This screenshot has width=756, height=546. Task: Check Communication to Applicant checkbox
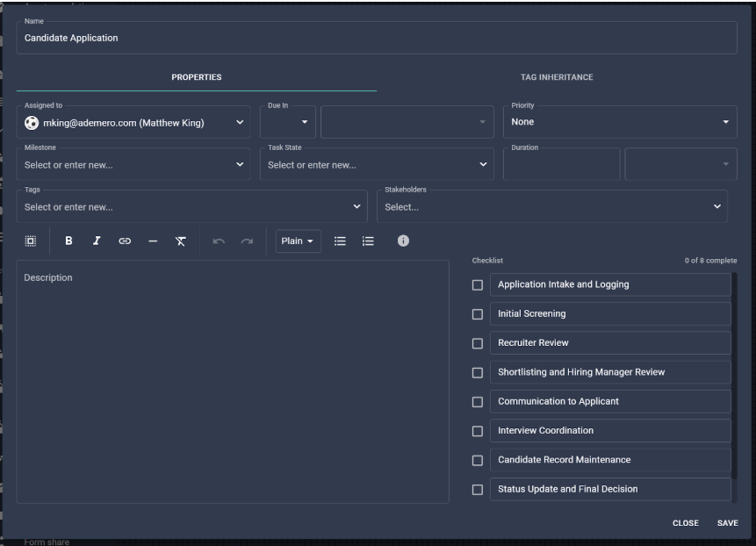pos(478,402)
